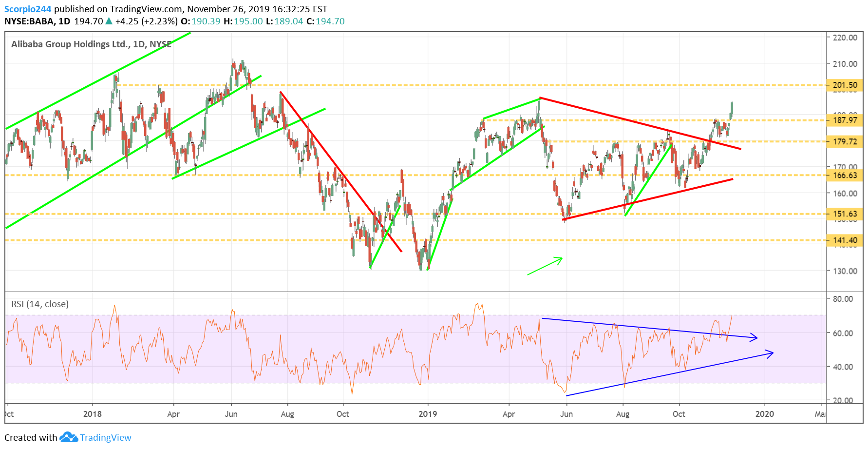Click the green up-triangle change indicator
The height and width of the screenshot is (450, 868).
[109, 21]
